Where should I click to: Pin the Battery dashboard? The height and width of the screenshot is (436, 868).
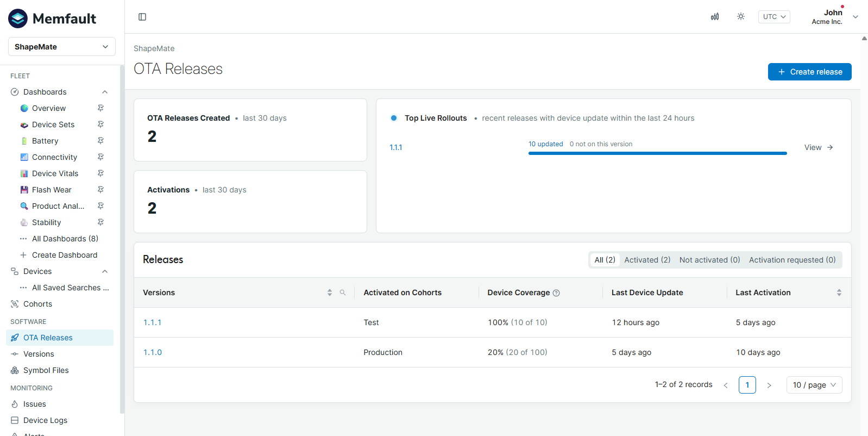[100, 141]
